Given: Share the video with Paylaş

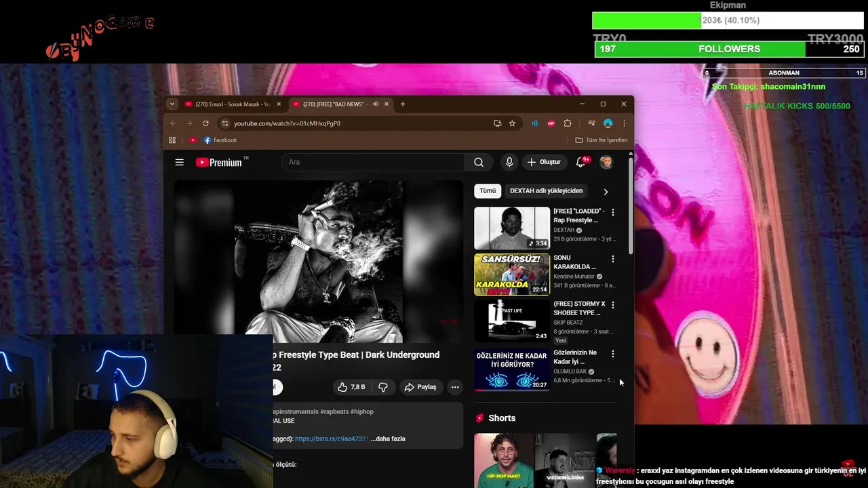Looking at the screenshot, I should coord(420,387).
